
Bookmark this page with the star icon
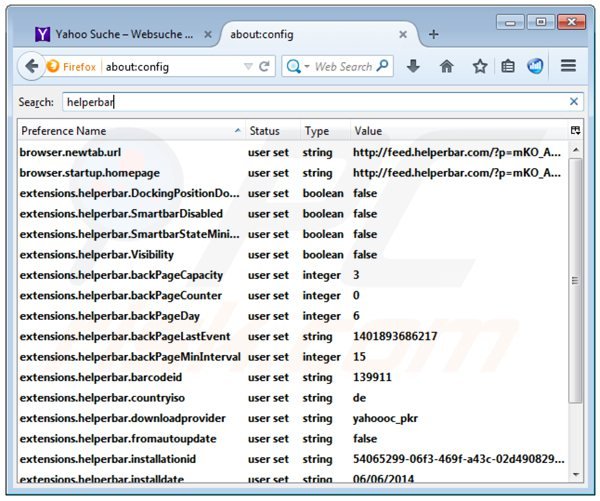[479, 66]
